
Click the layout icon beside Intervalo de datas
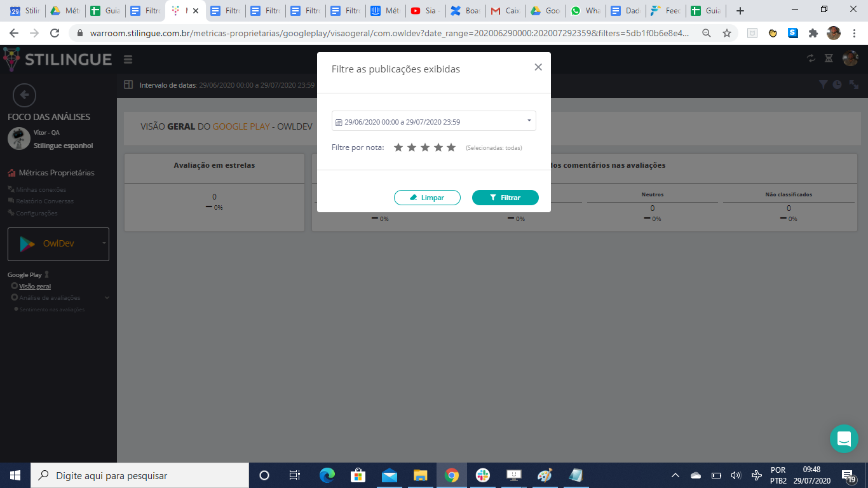tap(128, 85)
